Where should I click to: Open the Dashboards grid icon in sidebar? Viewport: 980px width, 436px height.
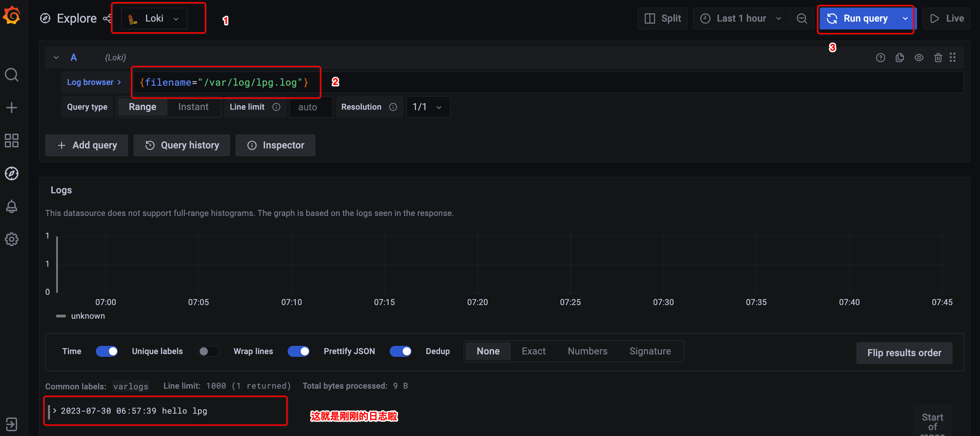point(11,141)
